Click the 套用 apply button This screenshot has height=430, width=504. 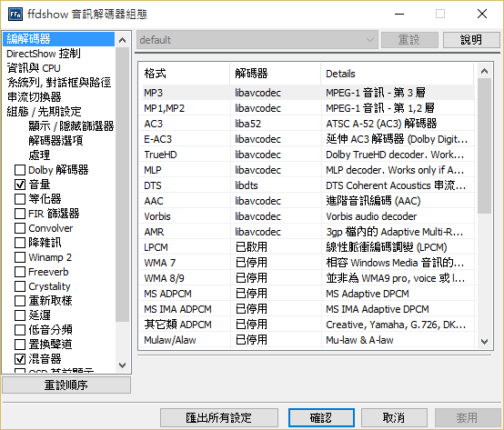467,418
